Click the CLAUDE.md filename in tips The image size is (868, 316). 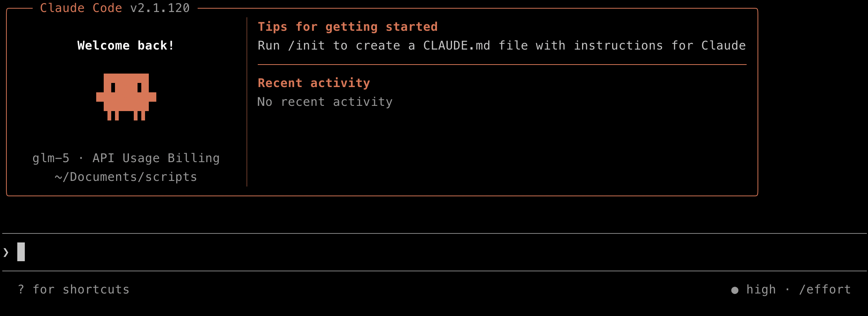coord(457,45)
